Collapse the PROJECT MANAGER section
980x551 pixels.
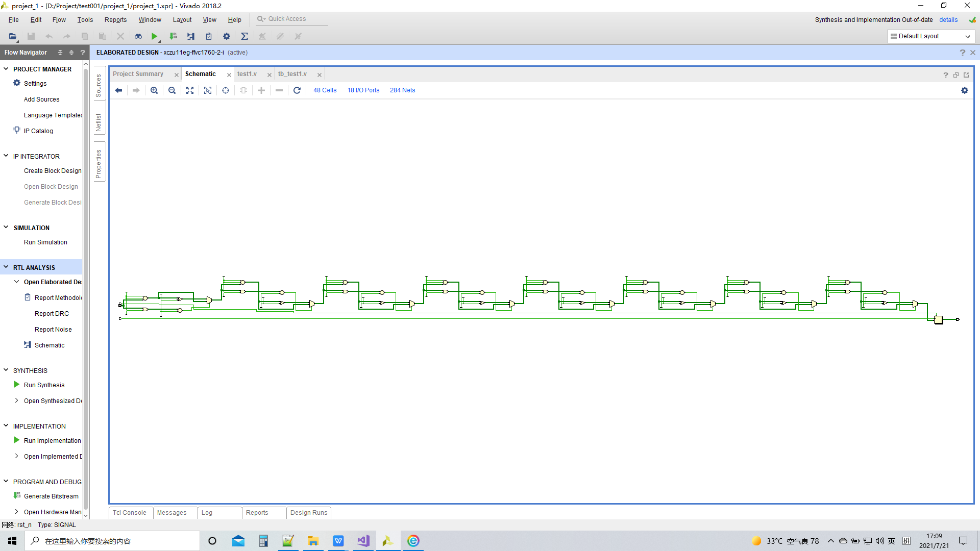click(6, 69)
